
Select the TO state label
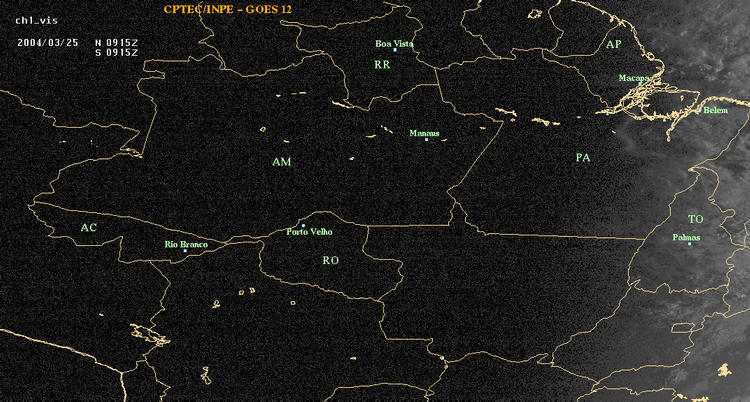click(x=695, y=219)
